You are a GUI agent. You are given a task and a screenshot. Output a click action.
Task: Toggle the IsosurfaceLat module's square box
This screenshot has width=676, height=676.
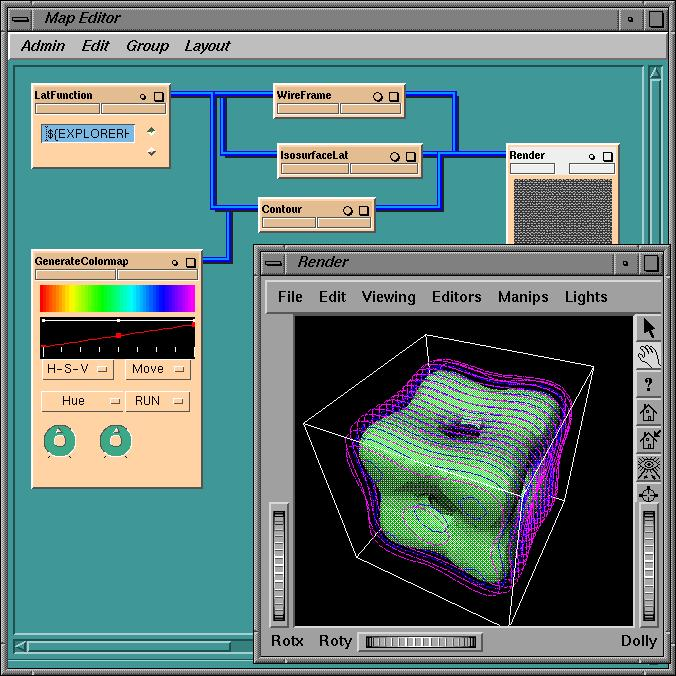point(411,156)
